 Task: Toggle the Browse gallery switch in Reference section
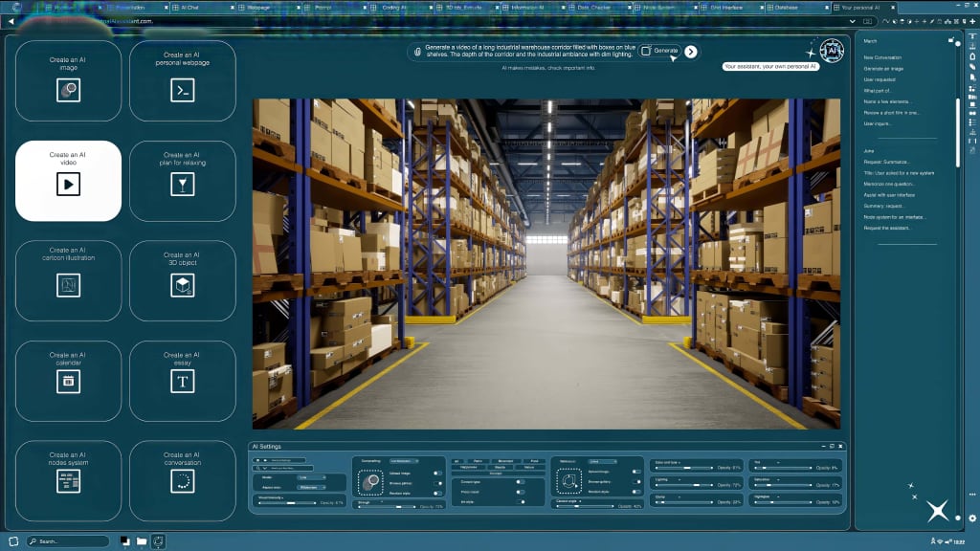point(636,482)
